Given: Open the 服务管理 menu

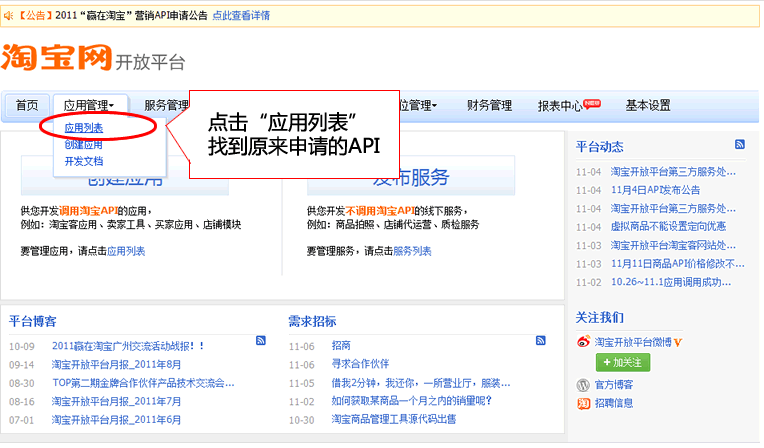Looking at the screenshot, I should pos(166,105).
